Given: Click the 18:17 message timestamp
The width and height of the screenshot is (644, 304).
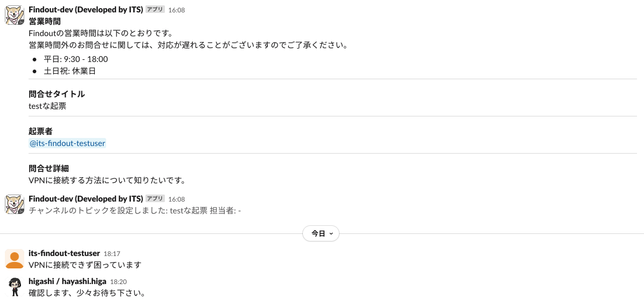Looking at the screenshot, I should click(112, 254).
